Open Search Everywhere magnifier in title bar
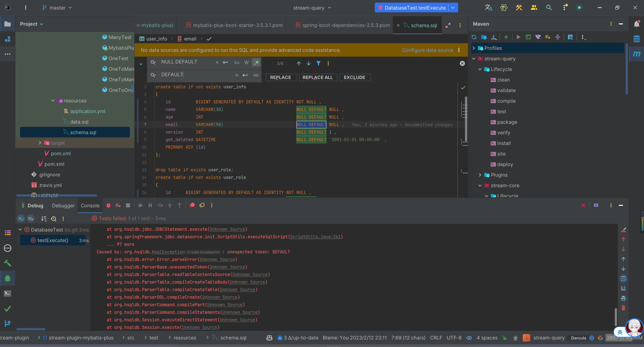This screenshot has height=347, width=644. (x=549, y=8)
